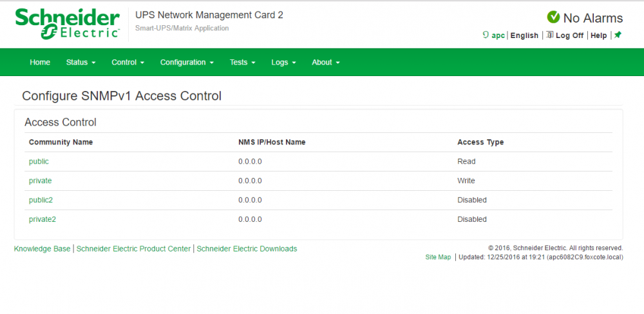Viewport: 644px width, 314px height.
Task: Click the 0.0.0.0 cell in public row
Action: [x=250, y=162]
